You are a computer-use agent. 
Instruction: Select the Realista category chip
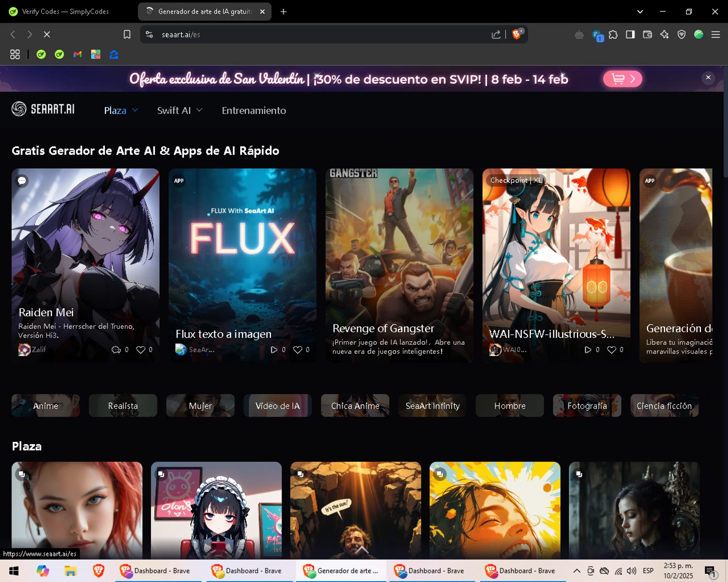(123, 405)
